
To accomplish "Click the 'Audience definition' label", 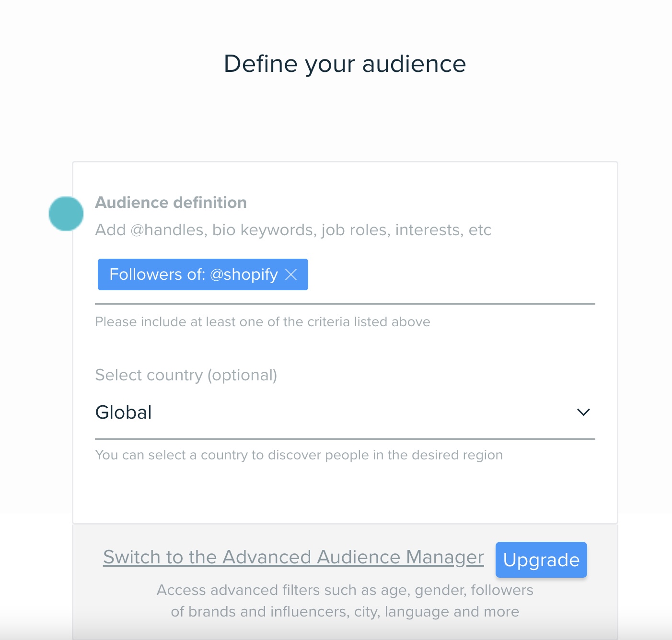I will coord(171,203).
